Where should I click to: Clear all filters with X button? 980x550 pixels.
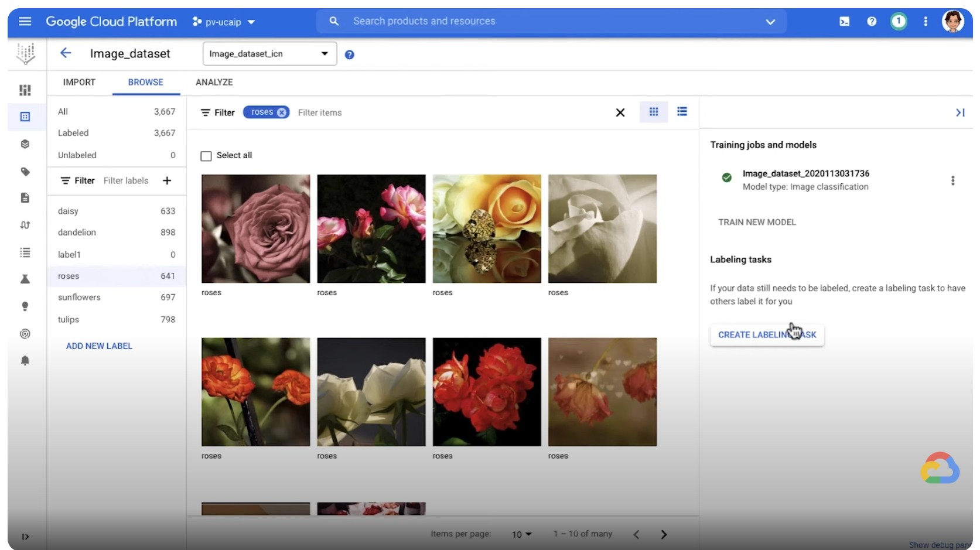[620, 112]
